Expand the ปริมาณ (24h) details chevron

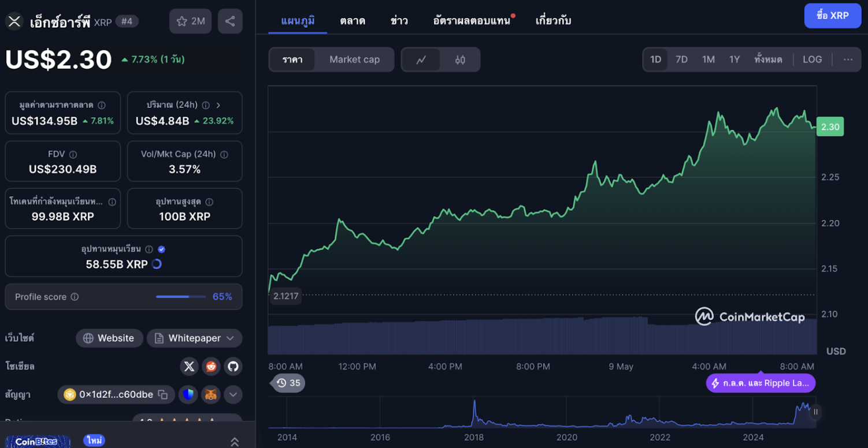(x=218, y=105)
